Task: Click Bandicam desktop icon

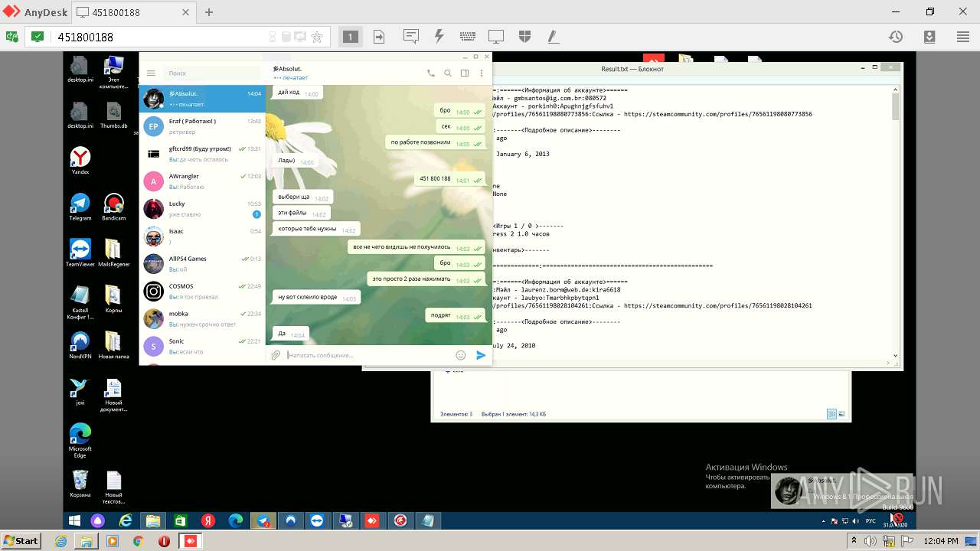Action: pyautogui.click(x=113, y=207)
